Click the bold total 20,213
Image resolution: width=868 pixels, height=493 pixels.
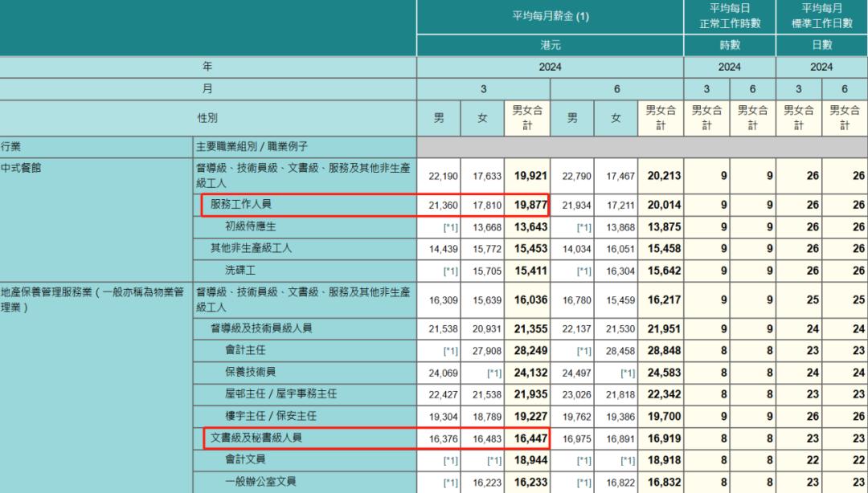tap(665, 176)
